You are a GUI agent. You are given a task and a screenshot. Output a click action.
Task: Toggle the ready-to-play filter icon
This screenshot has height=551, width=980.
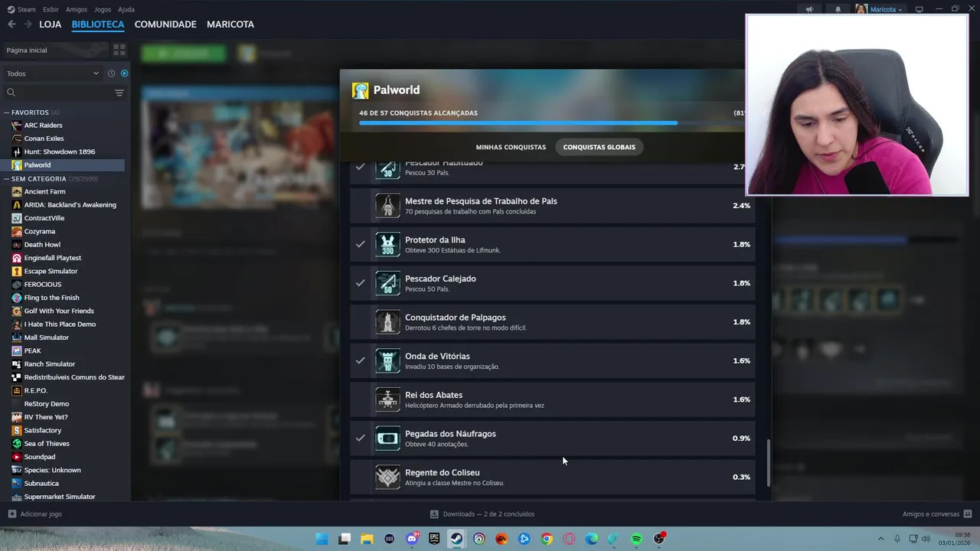(124, 73)
